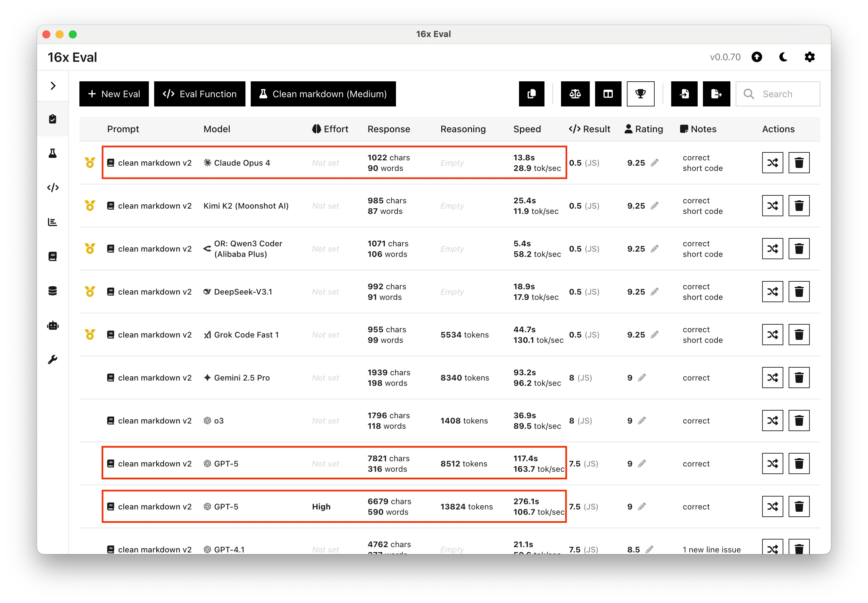Toggle the trophy ranking button
Image resolution: width=868 pixels, height=603 pixels.
640,94
